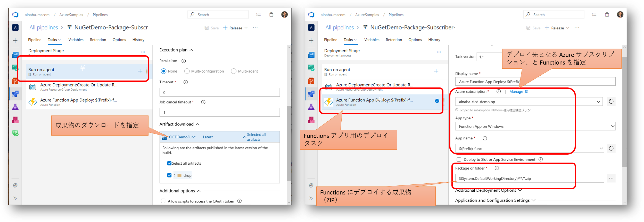Open Artifacts icon in left window sidebar
Viewport: 644px width, 222px height.
pos(15,120)
